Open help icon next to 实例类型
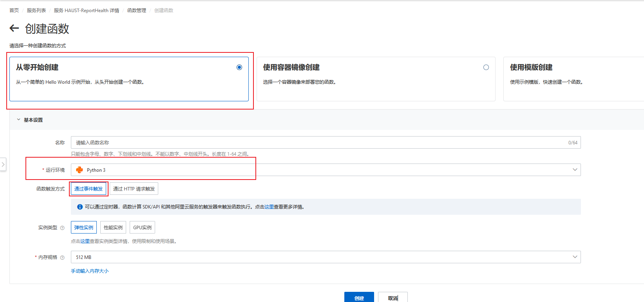Screen dimensions: 644x302 [x=62, y=228]
